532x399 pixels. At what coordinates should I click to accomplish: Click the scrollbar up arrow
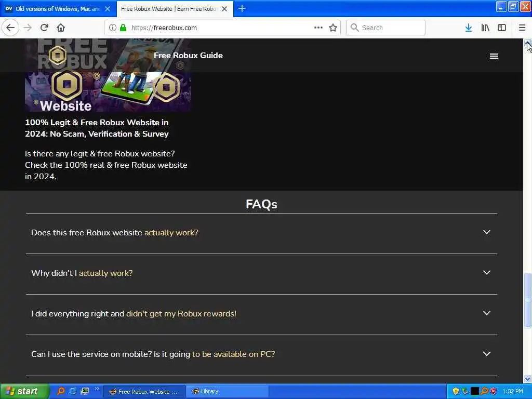coord(527,43)
